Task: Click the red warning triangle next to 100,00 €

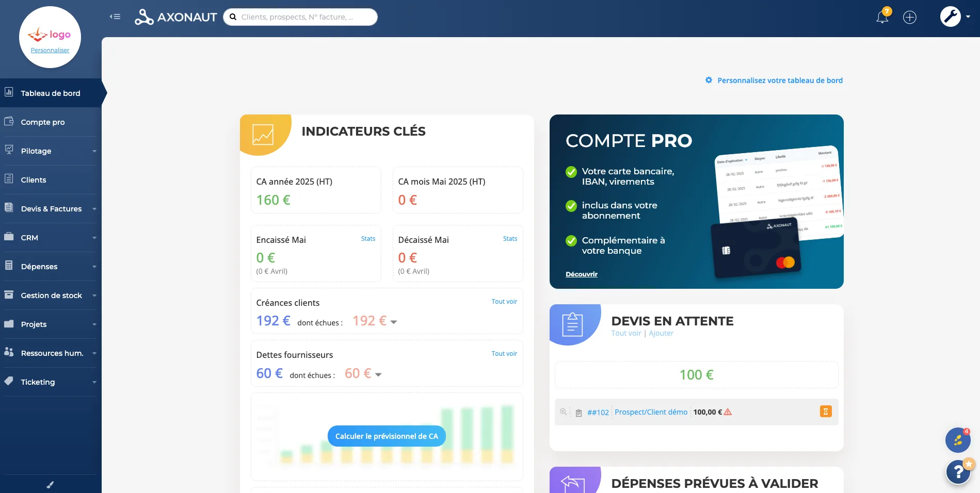Action: pyautogui.click(x=728, y=412)
